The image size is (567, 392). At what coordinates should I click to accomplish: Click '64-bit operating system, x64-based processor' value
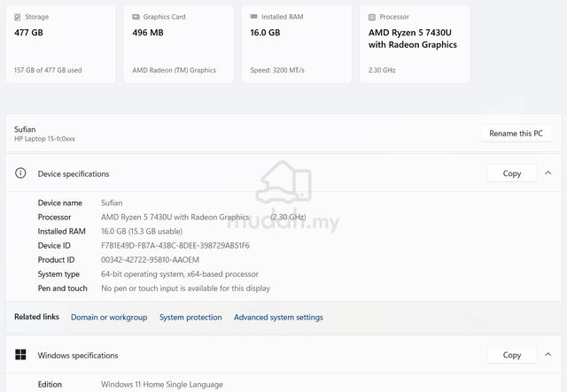(x=180, y=274)
